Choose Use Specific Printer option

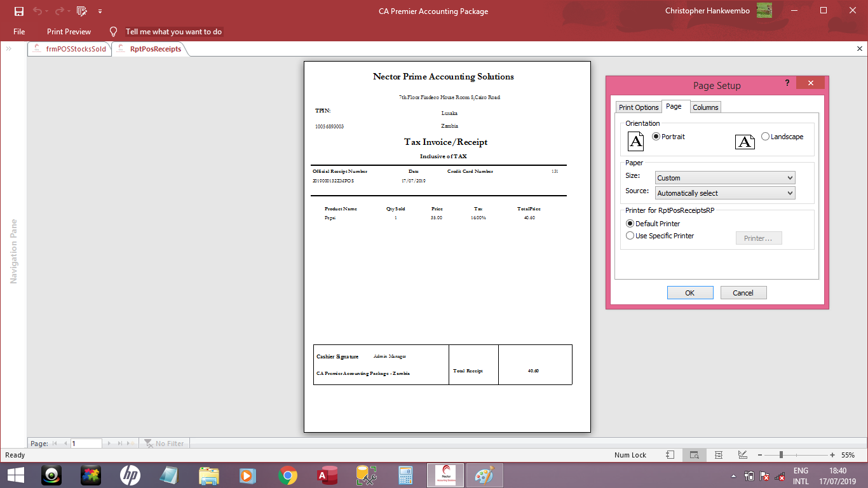tap(630, 236)
